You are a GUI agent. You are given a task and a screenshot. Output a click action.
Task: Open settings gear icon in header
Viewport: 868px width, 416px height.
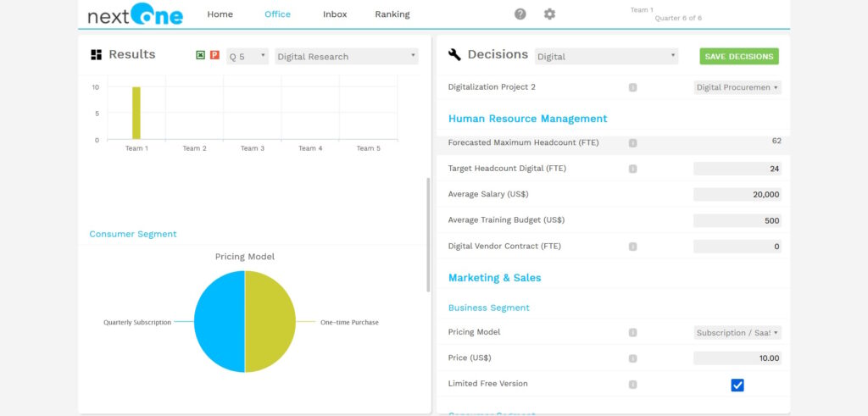[549, 14]
